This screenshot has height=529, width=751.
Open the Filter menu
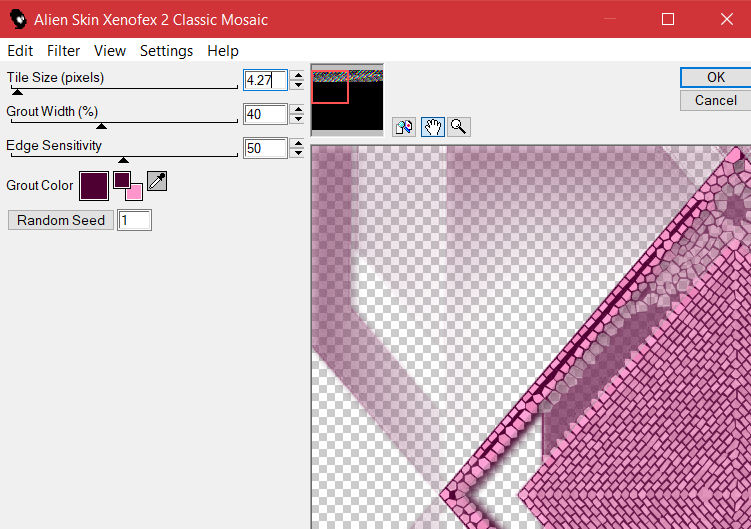tap(64, 51)
